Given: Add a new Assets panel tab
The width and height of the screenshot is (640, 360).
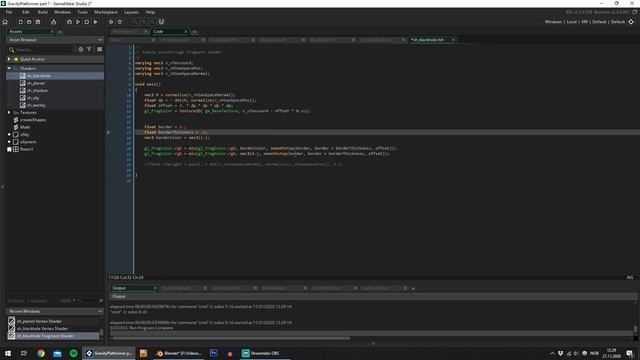Looking at the screenshot, I should tap(60, 31).
